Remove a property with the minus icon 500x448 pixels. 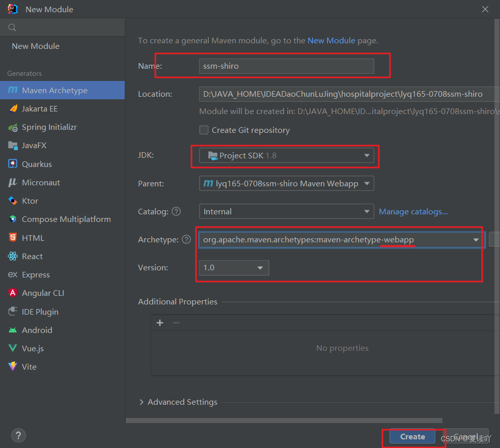pyautogui.click(x=176, y=323)
